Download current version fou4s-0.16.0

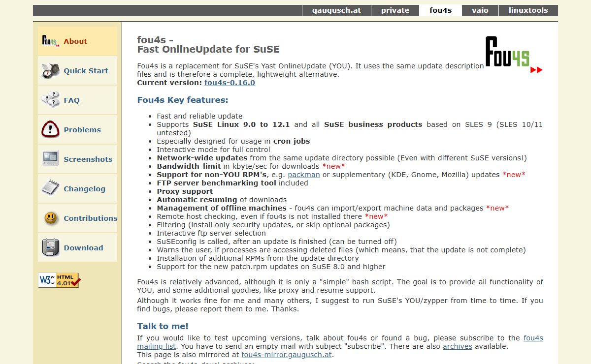tap(230, 83)
